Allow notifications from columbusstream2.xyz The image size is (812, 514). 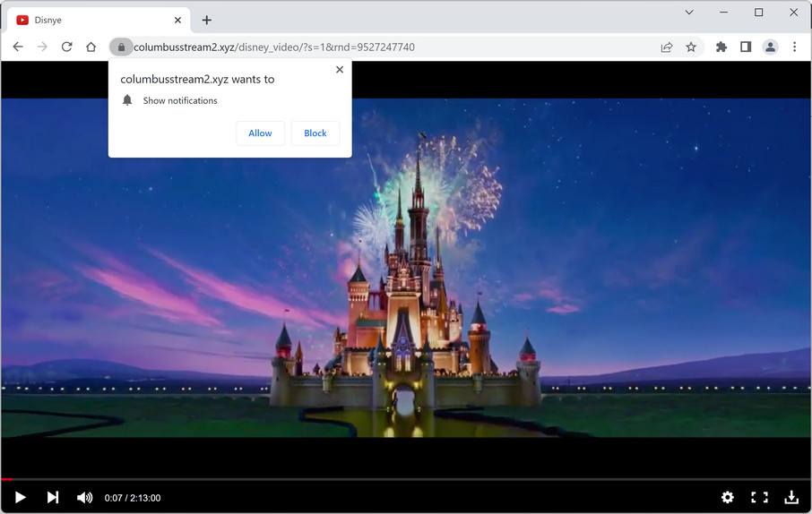click(x=260, y=133)
